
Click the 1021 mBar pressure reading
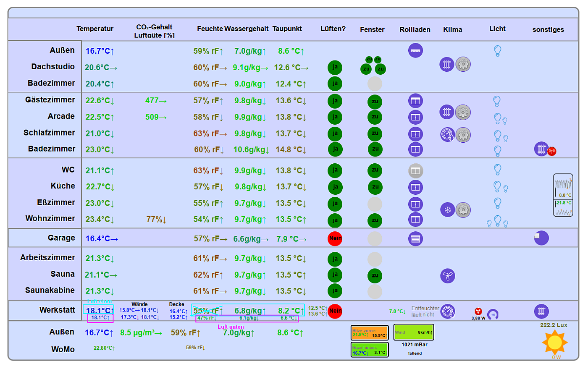tap(415, 345)
